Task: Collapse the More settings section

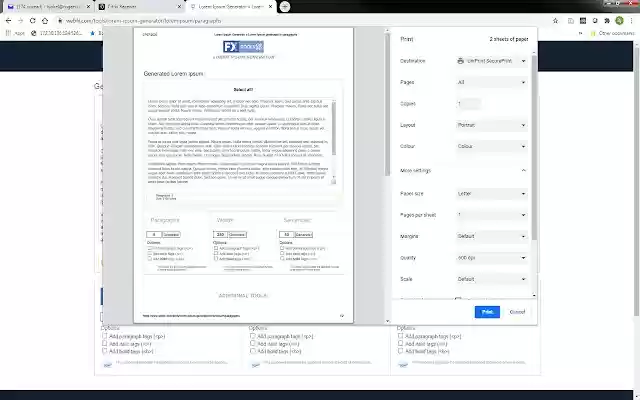Action: point(463,170)
